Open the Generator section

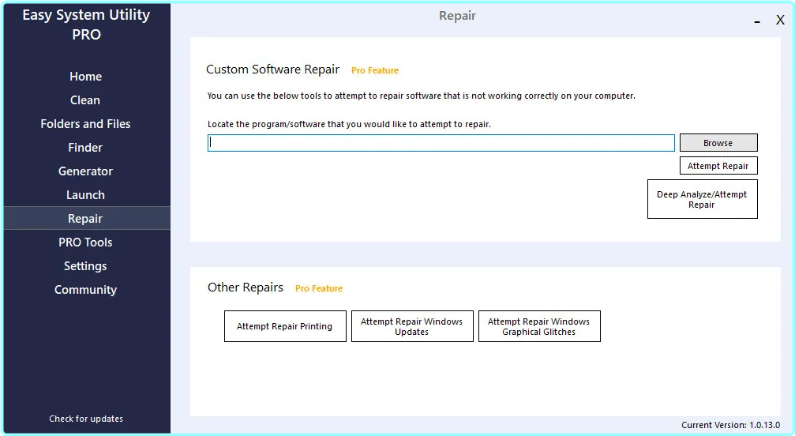point(86,171)
